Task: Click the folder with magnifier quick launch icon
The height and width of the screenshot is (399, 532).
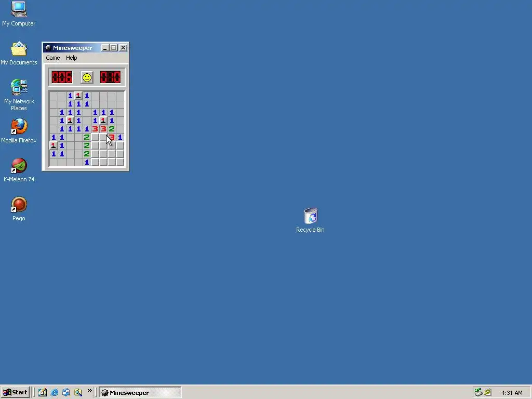Action: pyautogui.click(x=78, y=393)
